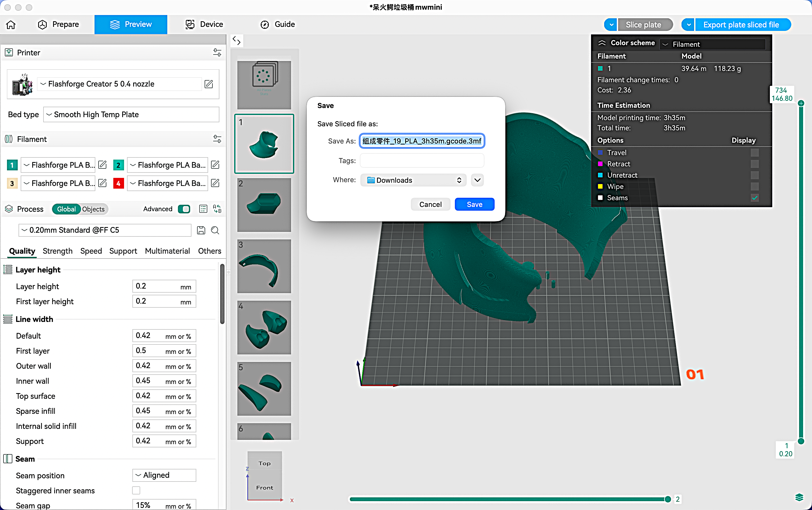Click the Slice plate button

pos(646,25)
